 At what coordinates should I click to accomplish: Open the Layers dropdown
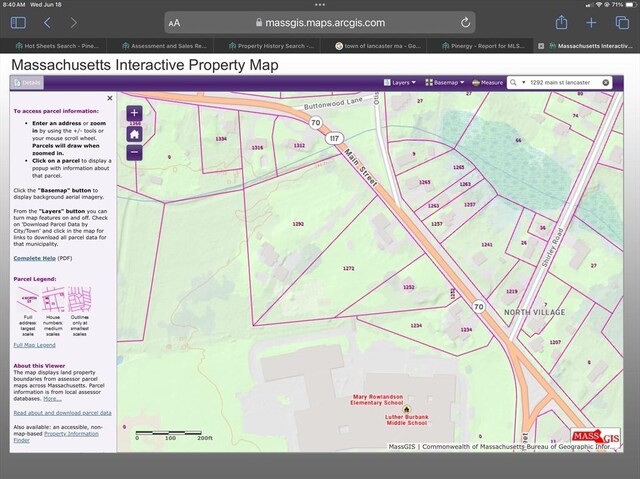click(400, 82)
